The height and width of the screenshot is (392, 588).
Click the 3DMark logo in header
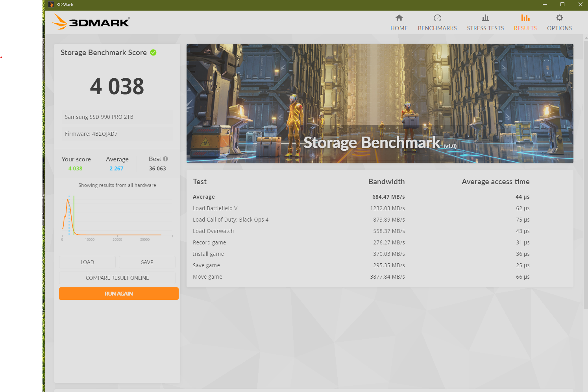tap(91, 22)
